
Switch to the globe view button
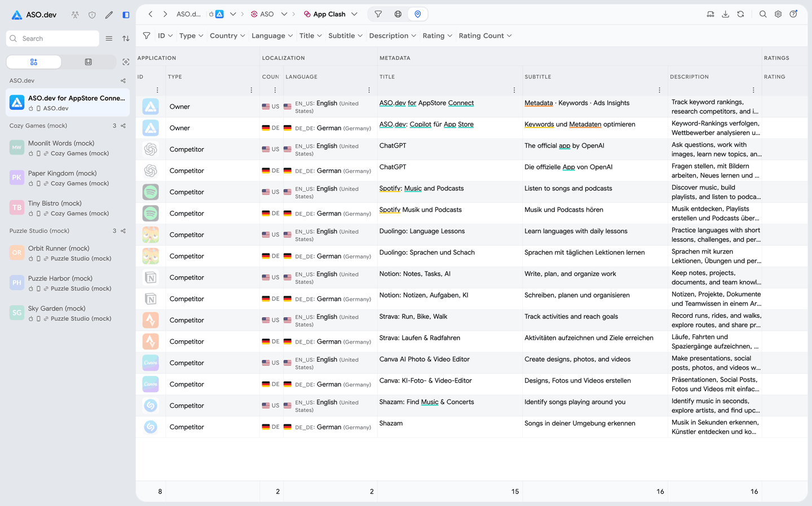point(398,14)
